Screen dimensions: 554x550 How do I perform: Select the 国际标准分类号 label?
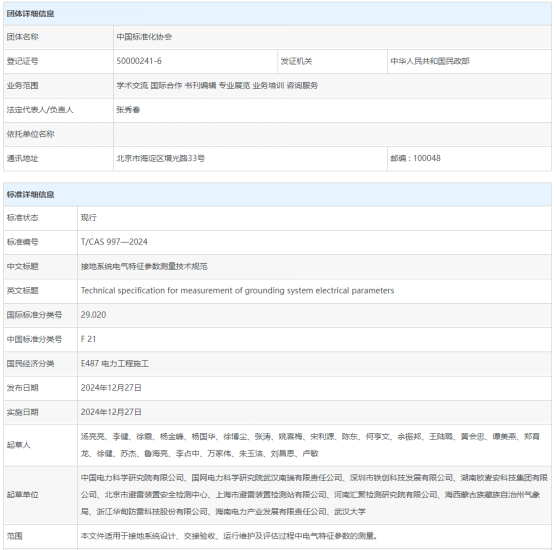pyautogui.click(x=34, y=315)
